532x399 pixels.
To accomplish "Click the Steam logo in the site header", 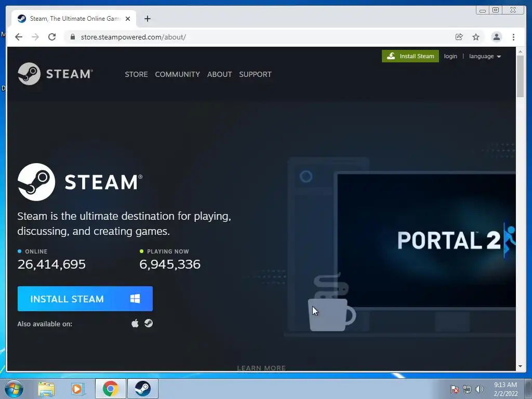I will (55, 74).
